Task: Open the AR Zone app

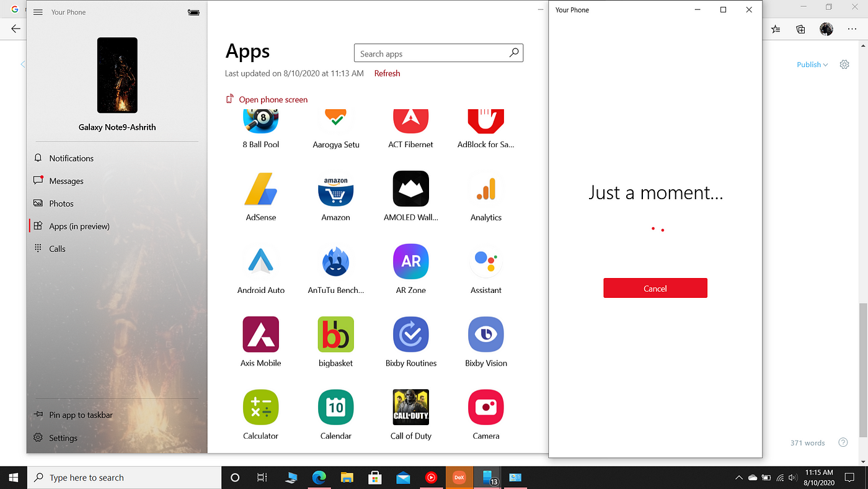Action: click(410, 261)
